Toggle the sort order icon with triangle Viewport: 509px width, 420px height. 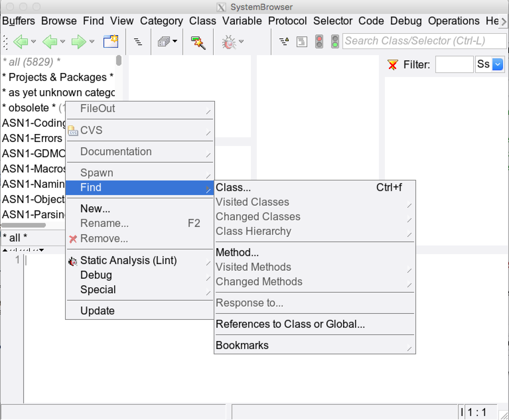pyautogui.click(x=284, y=42)
